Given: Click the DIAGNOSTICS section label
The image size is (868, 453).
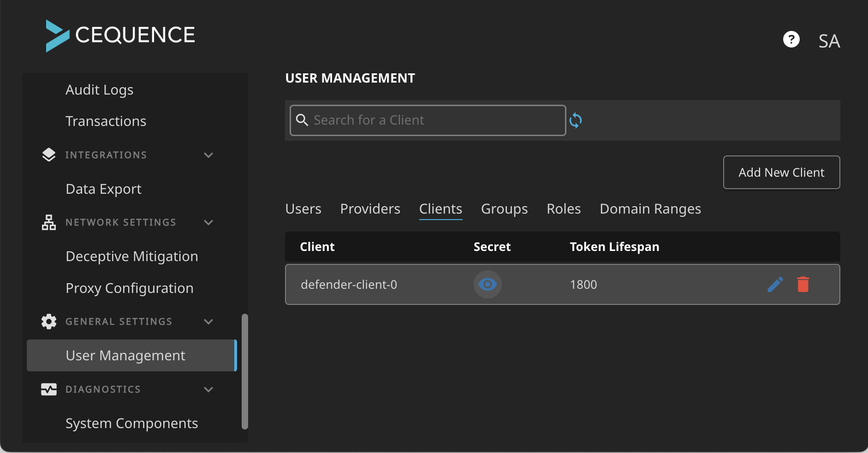Looking at the screenshot, I should (x=103, y=389).
